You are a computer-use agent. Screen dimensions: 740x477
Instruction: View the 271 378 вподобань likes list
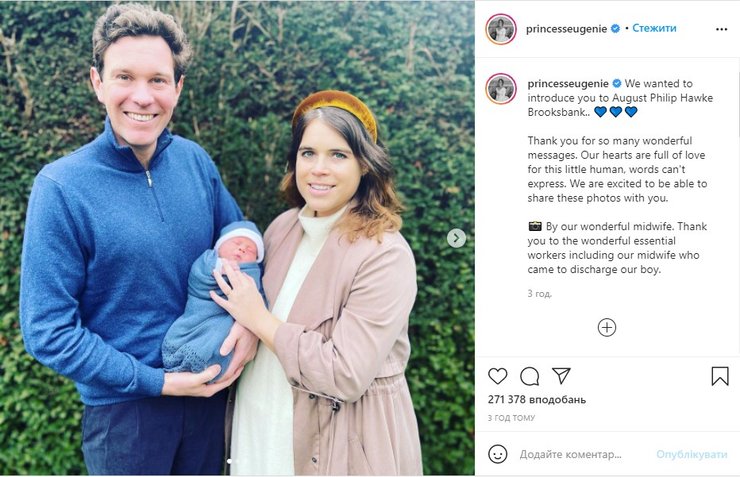click(x=537, y=400)
